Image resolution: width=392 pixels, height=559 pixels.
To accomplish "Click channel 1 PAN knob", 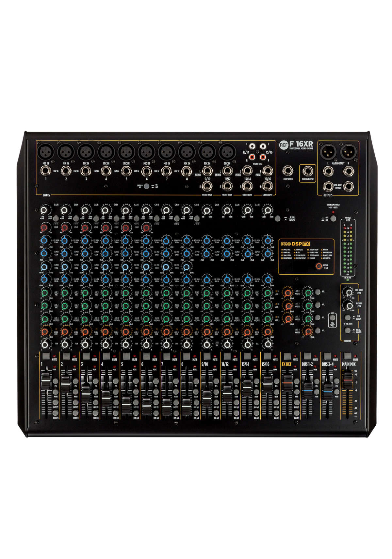I will pos(45,344).
